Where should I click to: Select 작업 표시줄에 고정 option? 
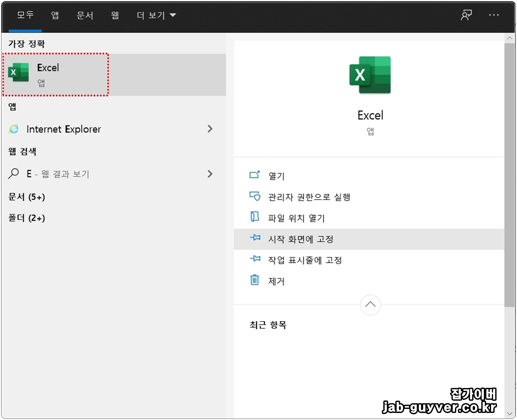coord(305,260)
